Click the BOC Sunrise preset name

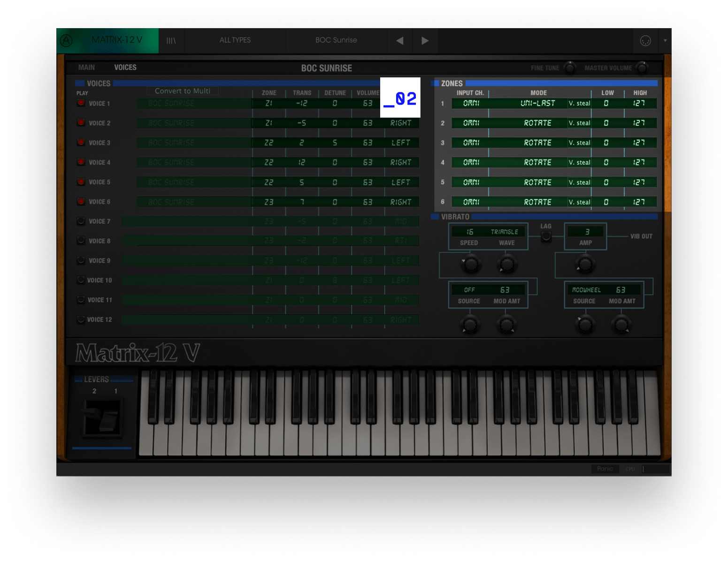coord(336,40)
